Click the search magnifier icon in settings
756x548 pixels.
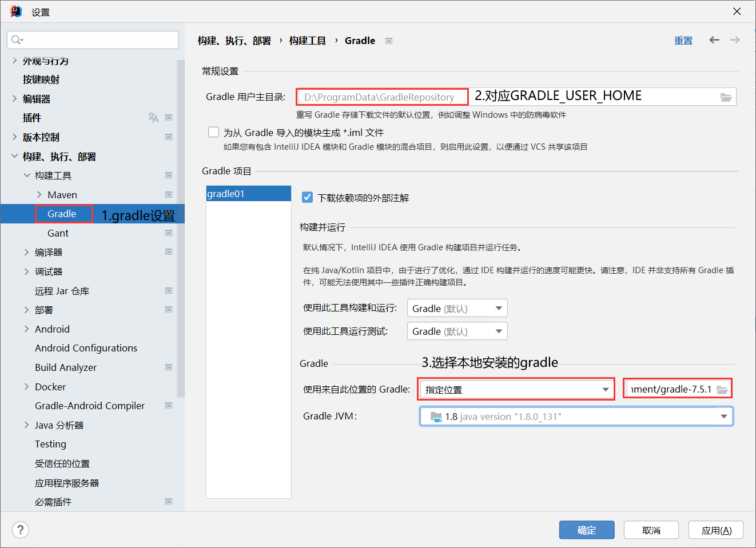(16, 39)
